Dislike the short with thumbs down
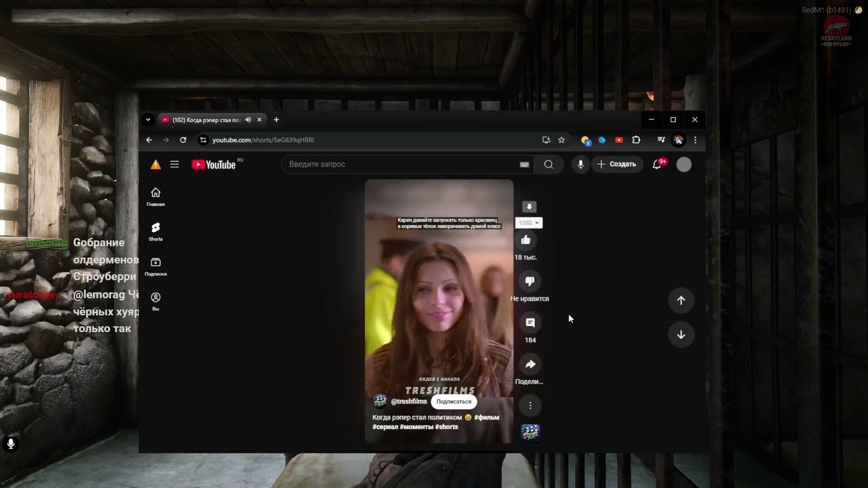The image size is (868, 488). coord(530,281)
